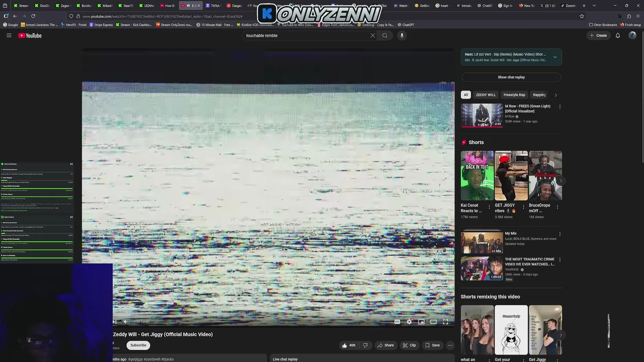Clear the search box with the X

(373, 36)
